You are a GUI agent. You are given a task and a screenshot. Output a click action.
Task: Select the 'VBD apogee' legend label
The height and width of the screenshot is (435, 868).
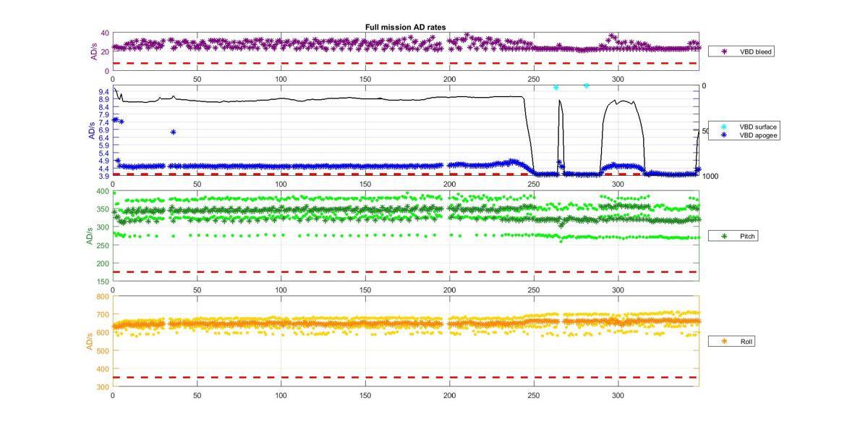758,135
